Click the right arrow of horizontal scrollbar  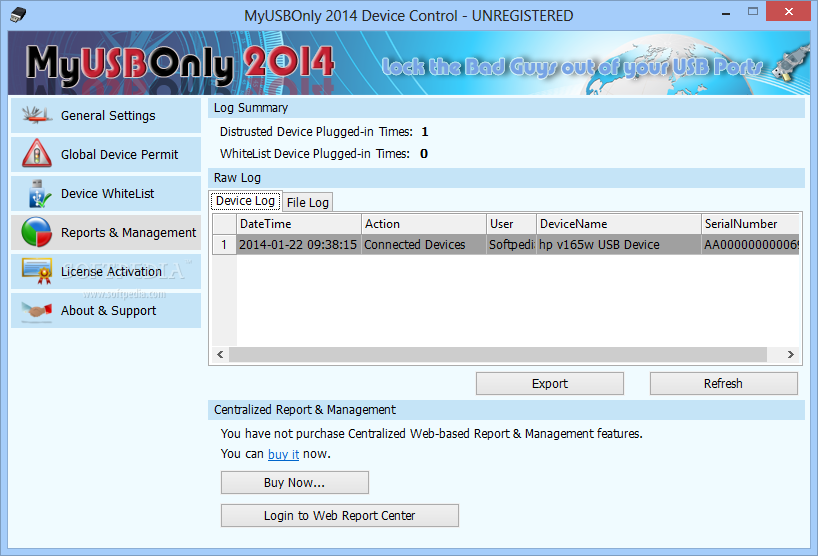791,355
